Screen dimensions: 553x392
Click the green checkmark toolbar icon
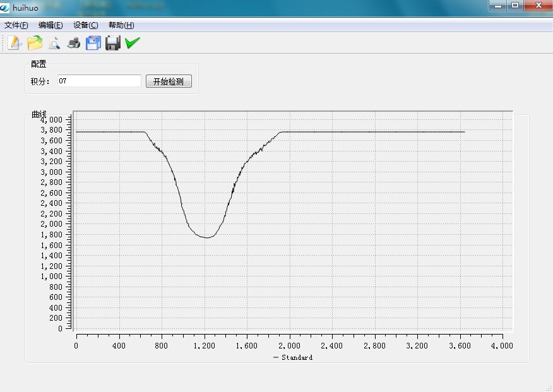click(x=133, y=43)
